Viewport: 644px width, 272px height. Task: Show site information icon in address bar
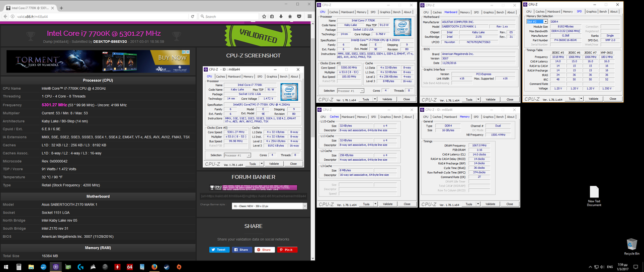12,16
